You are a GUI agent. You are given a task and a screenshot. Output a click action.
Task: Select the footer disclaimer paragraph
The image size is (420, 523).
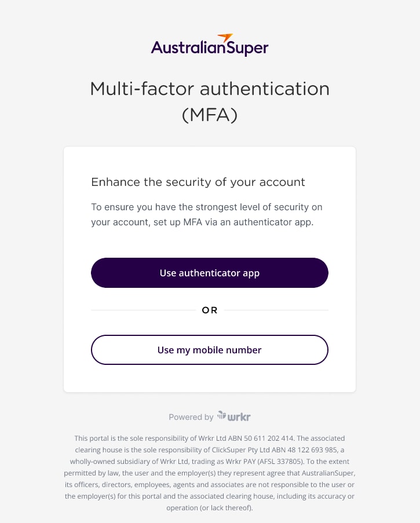[x=210, y=473]
